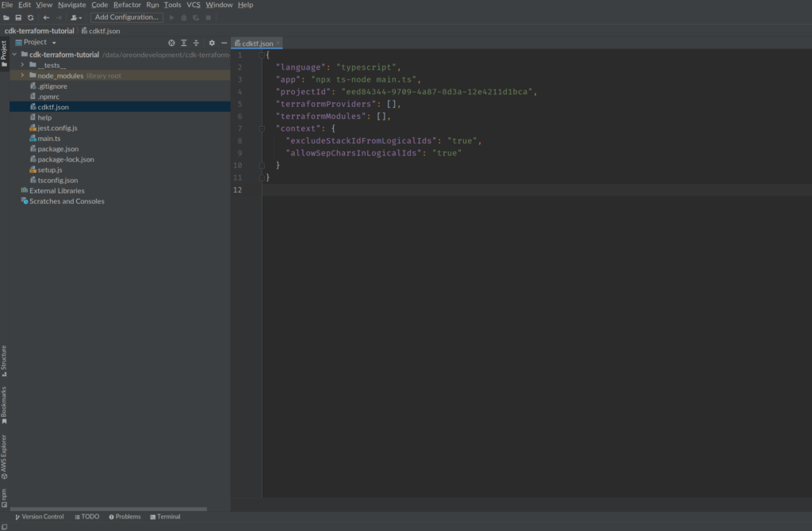Click the Open folder toolbar icon

6,17
